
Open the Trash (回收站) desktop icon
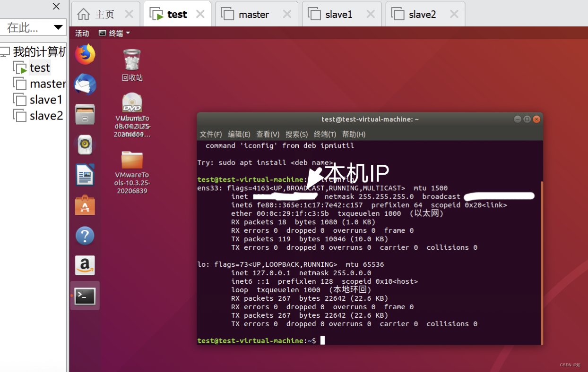(x=132, y=65)
